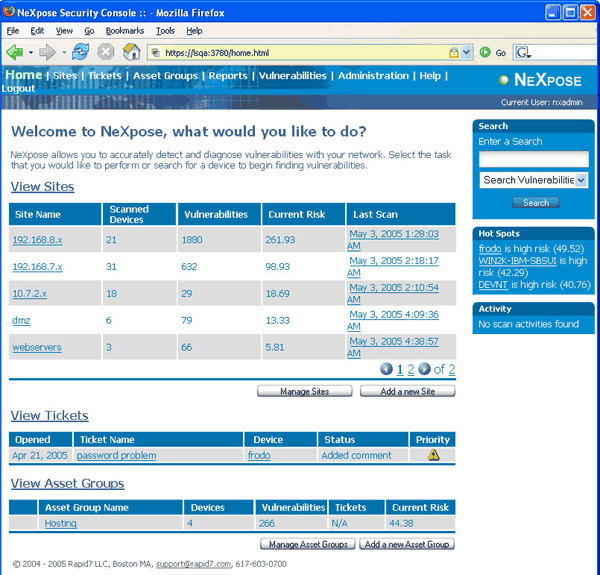Open the 192.168.8.x site link

pos(37,240)
